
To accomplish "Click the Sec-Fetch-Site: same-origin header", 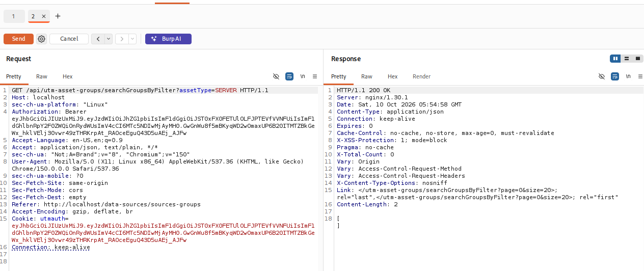I will pos(60,183).
